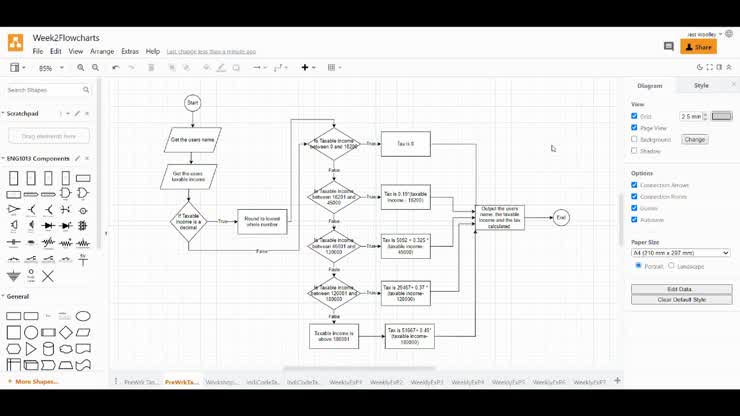Image resolution: width=740 pixels, height=416 pixels.
Task: Open the 85% zoom dropdown
Action: point(51,68)
